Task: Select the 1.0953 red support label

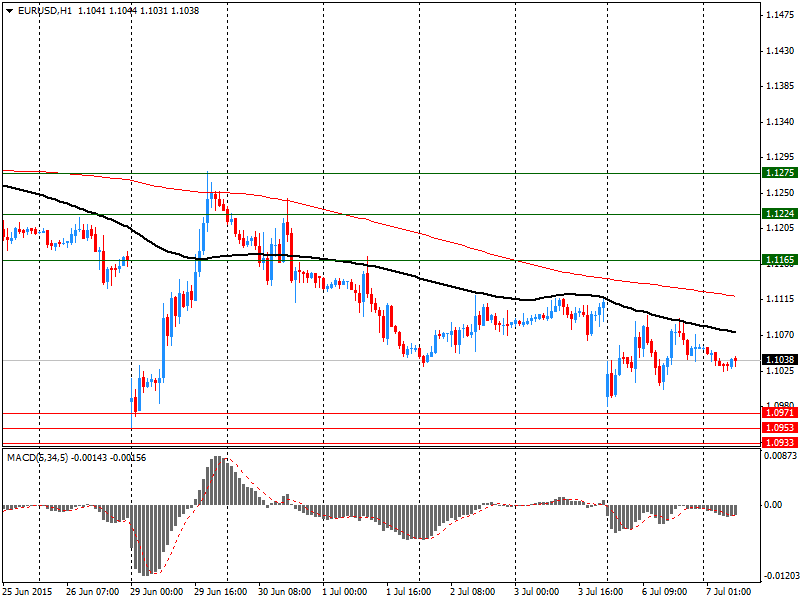Action: pyautogui.click(x=780, y=428)
